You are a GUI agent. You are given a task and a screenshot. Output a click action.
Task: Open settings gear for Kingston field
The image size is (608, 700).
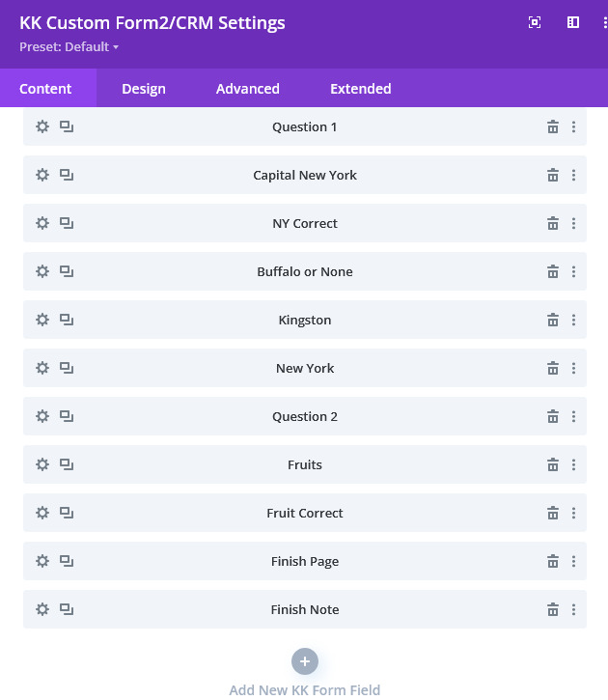click(42, 320)
